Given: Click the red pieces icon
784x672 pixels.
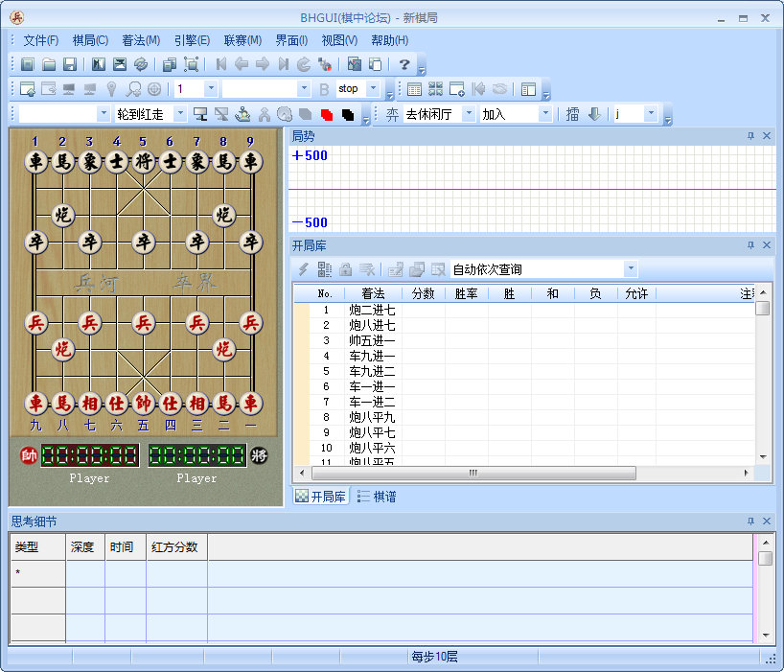Looking at the screenshot, I should (327, 114).
